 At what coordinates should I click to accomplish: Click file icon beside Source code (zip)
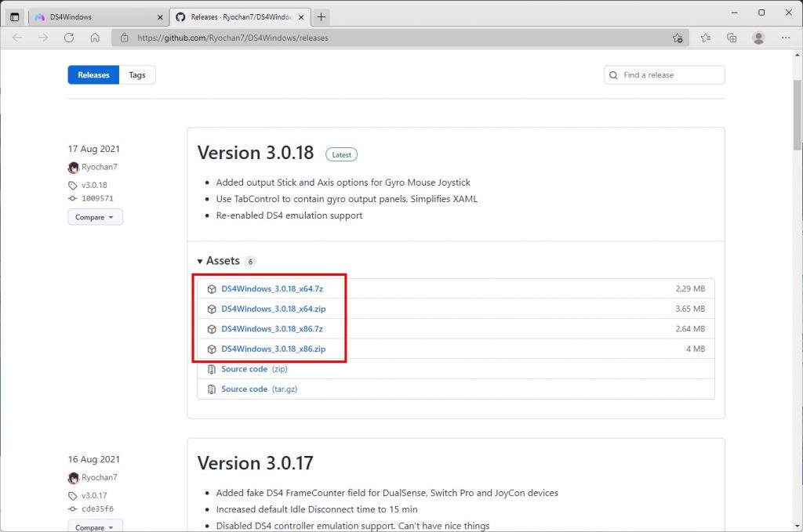(212, 369)
